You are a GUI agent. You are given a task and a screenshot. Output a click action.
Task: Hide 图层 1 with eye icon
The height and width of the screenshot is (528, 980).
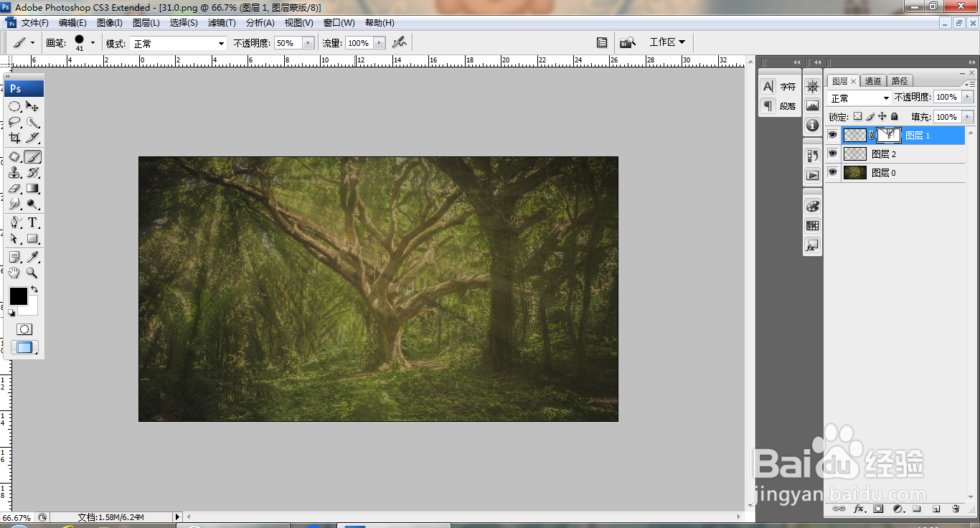833,135
